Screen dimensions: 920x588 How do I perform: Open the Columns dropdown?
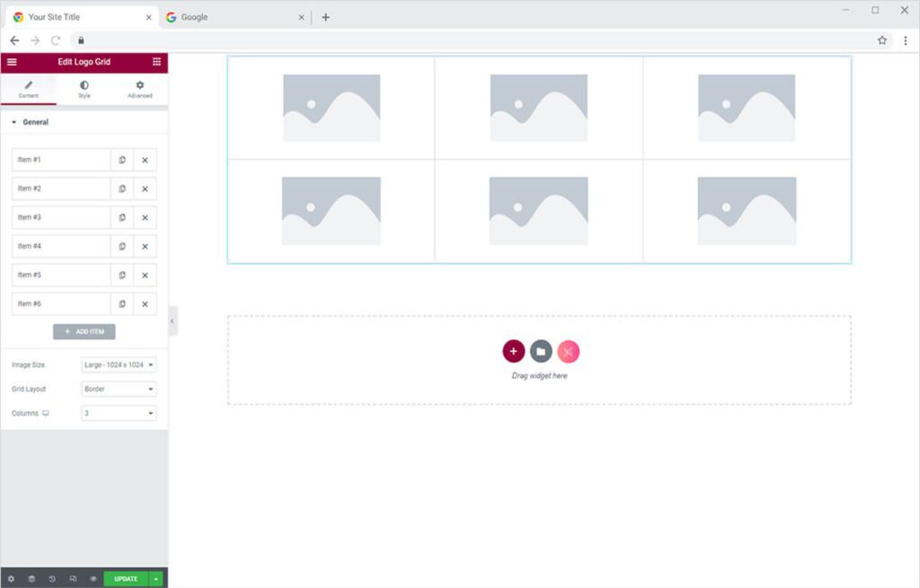tap(119, 413)
